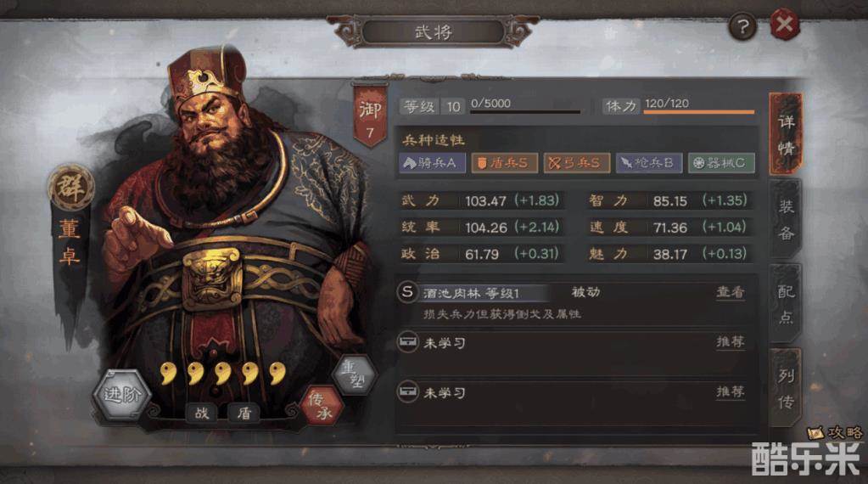Viewport: 868px width, 484px height.
Task: Select the 弓兵S troop type badge
Action: pos(577,163)
